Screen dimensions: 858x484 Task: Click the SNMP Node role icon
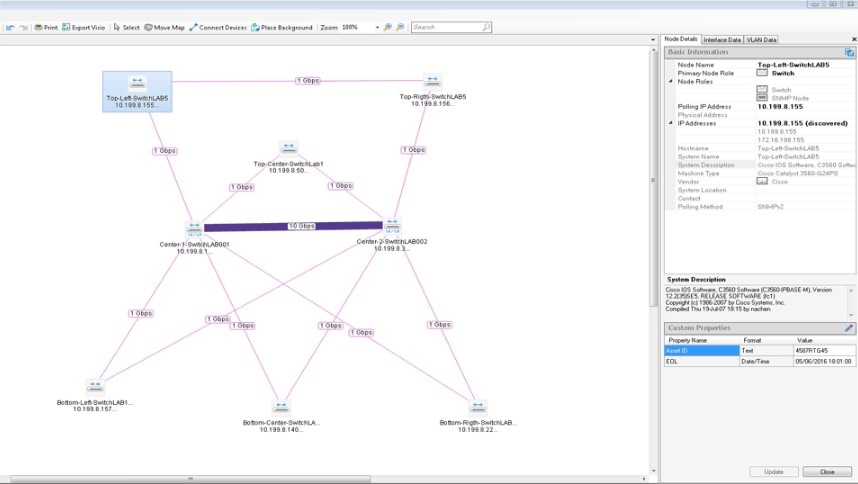762,98
